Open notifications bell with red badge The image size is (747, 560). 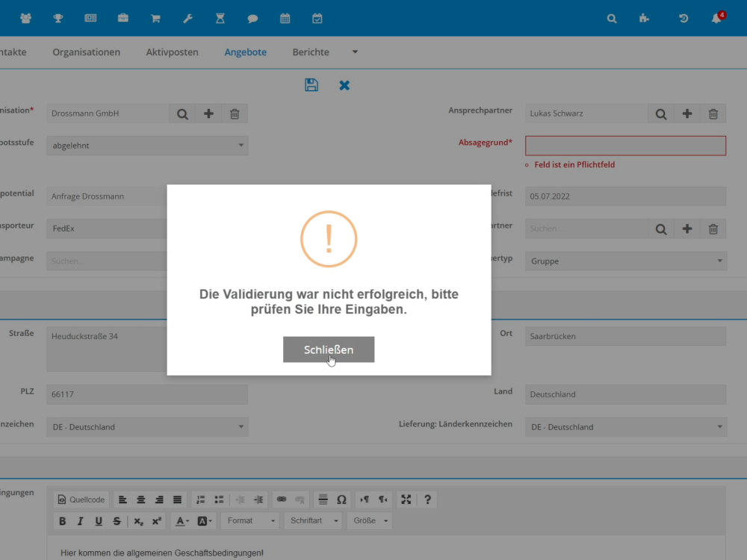tap(716, 19)
